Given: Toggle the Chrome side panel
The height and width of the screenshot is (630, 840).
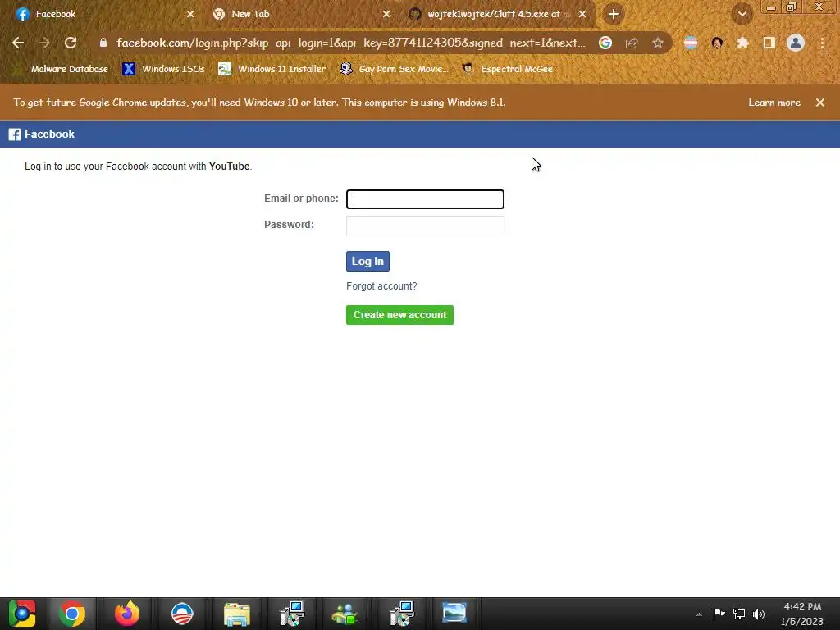Looking at the screenshot, I should (x=769, y=43).
